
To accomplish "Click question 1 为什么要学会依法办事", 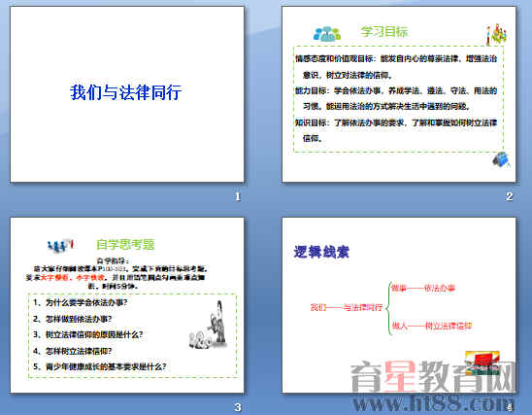I will coord(81,302).
